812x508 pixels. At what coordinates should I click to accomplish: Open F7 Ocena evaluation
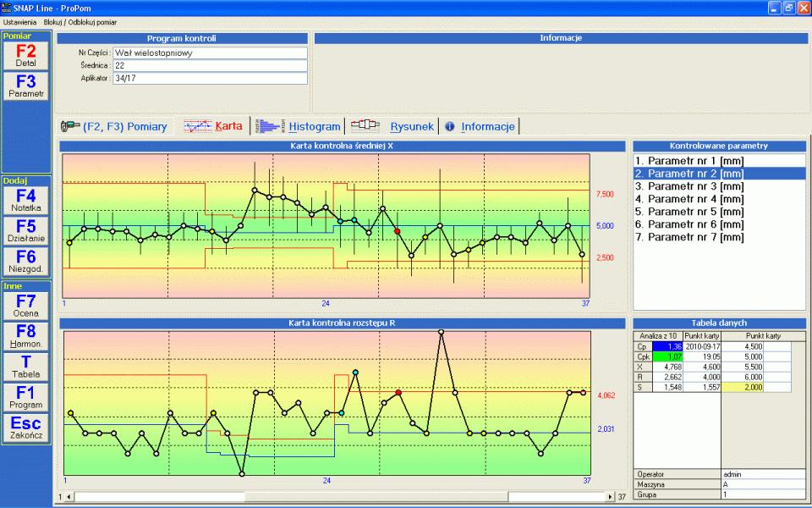point(26,306)
